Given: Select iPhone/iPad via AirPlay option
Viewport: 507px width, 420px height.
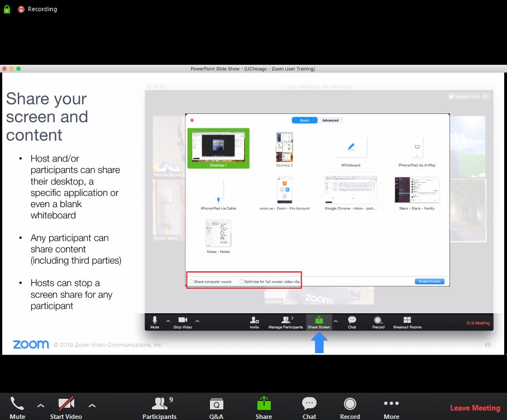Looking at the screenshot, I should coord(417,149).
